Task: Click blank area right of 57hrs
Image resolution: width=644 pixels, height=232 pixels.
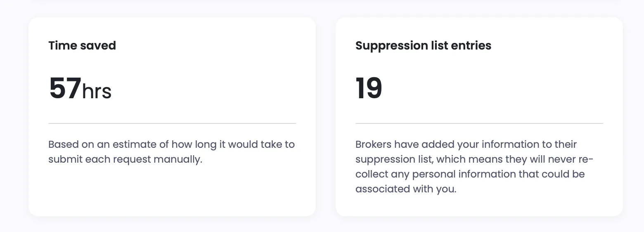Action: tap(206, 89)
